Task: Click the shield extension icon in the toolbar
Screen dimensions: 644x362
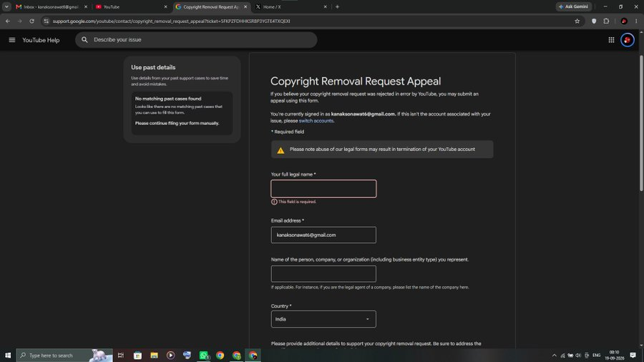Action: pyautogui.click(x=594, y=21)
